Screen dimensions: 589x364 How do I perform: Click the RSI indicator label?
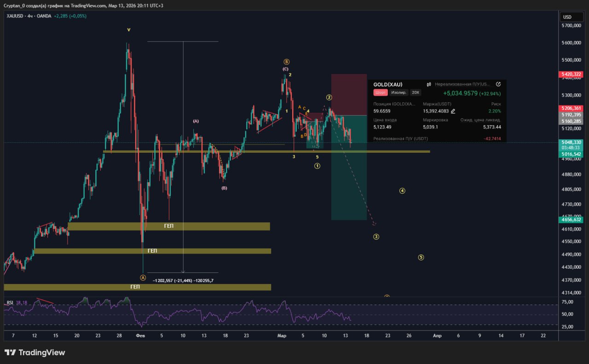point(10,303)
